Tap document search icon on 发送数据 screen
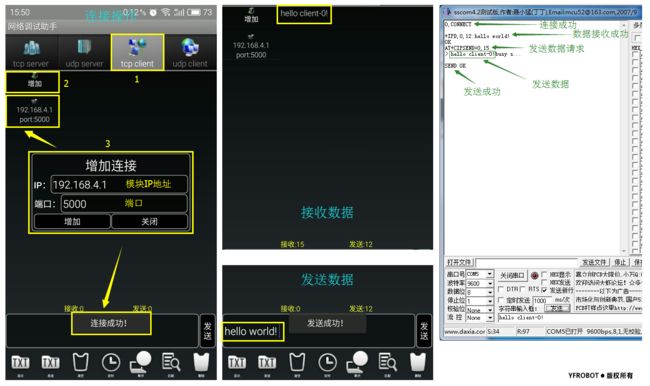This screenshot has width=650, height=386. coord(388,363)
